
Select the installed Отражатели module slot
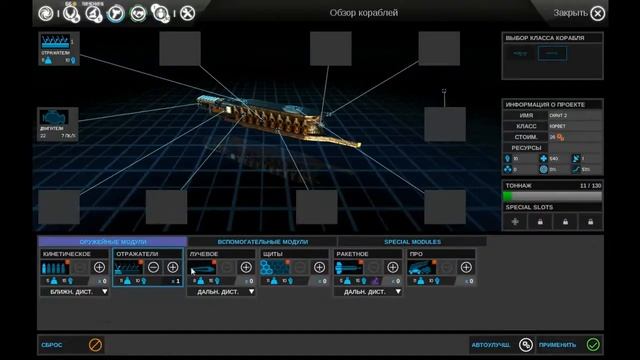59,49
